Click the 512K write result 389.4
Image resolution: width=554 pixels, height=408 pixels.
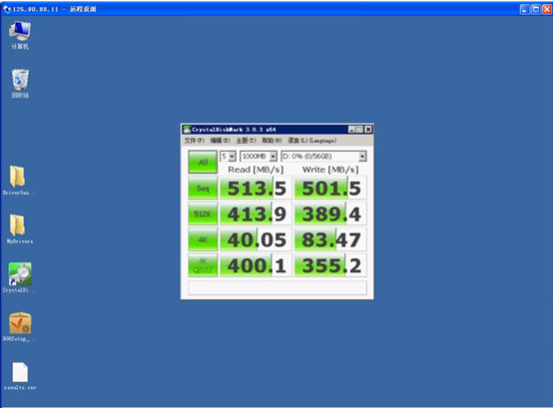(330, 214)
